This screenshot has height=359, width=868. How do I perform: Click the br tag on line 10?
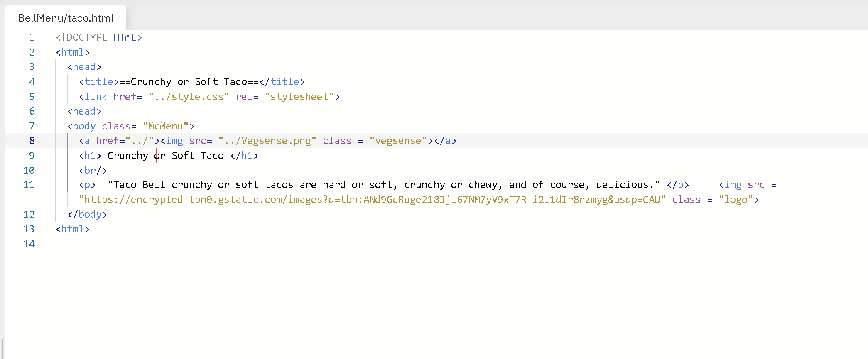[x=93, y=171]
